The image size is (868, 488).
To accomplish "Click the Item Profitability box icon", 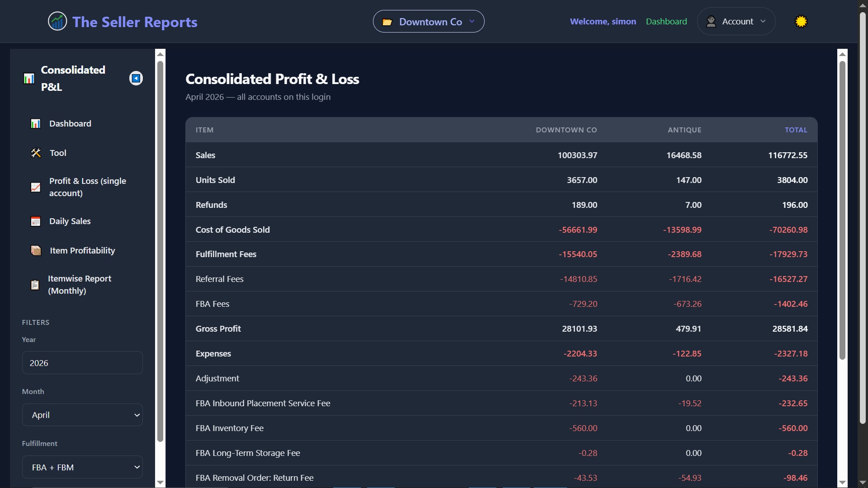I will pyautogui.click(x=36, y=251).
